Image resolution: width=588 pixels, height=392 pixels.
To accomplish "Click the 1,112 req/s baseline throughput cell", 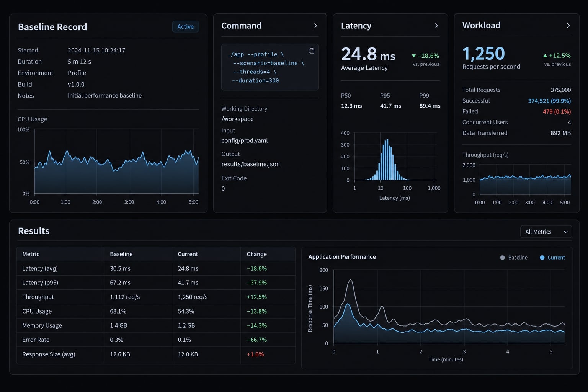I will point(125,297).
